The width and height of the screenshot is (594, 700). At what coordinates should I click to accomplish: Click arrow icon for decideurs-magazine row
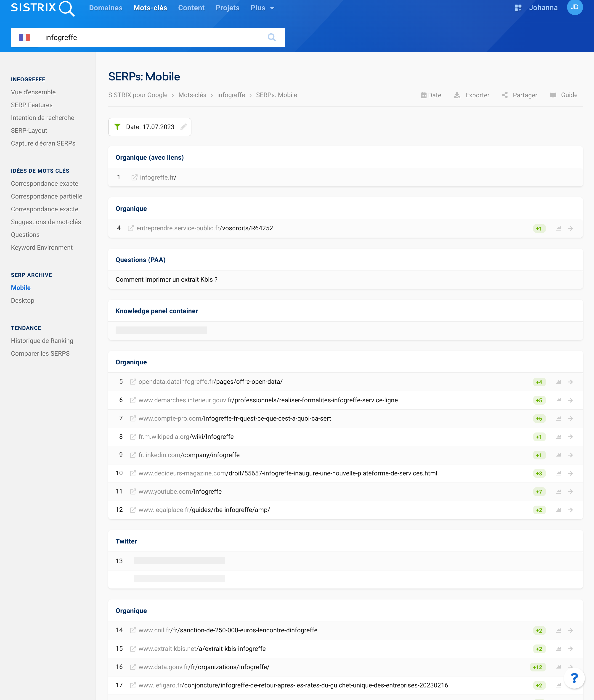click(570, 473)
